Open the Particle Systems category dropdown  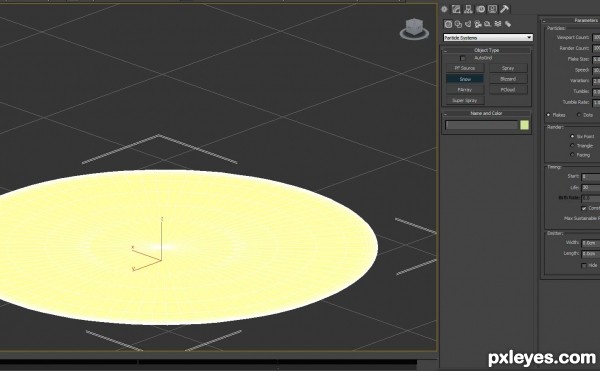tap(488, 38)
